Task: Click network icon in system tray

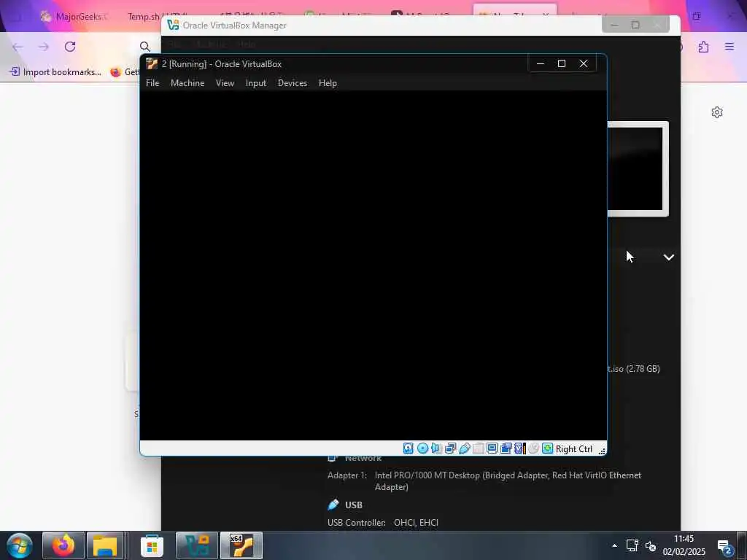Action: tap(632, 545)
